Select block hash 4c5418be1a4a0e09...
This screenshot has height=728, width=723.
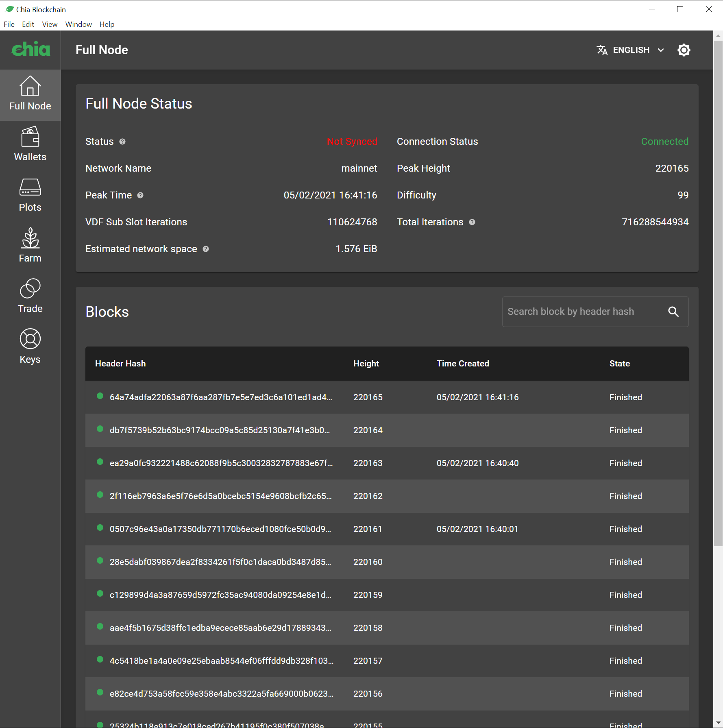pyautogui.click(x=222, y=661)
